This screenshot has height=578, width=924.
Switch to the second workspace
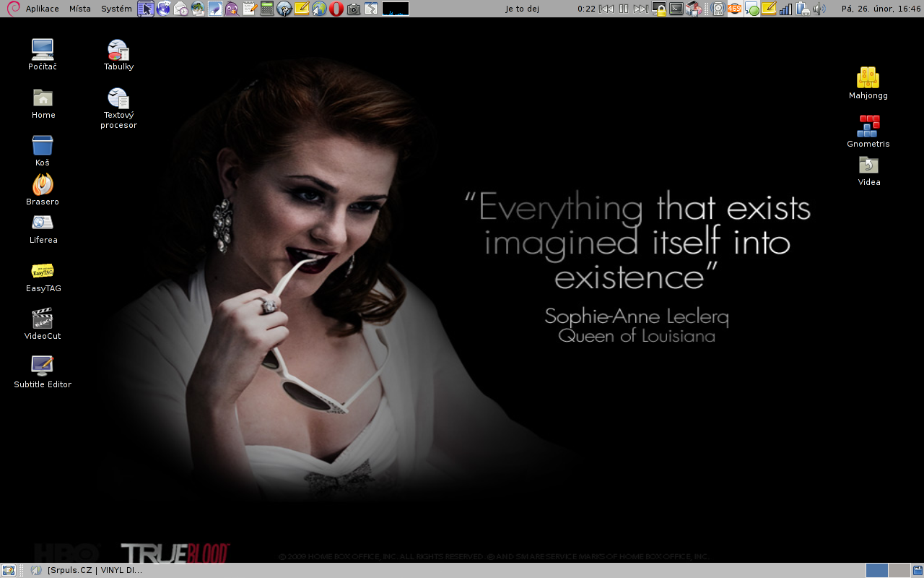pos(899,571)
